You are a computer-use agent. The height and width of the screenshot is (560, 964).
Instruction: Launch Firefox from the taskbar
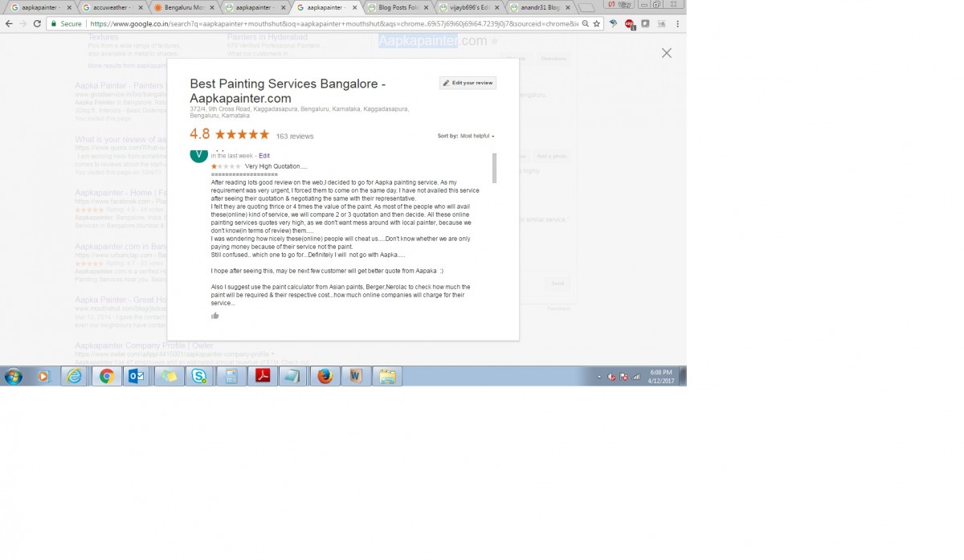325,376
